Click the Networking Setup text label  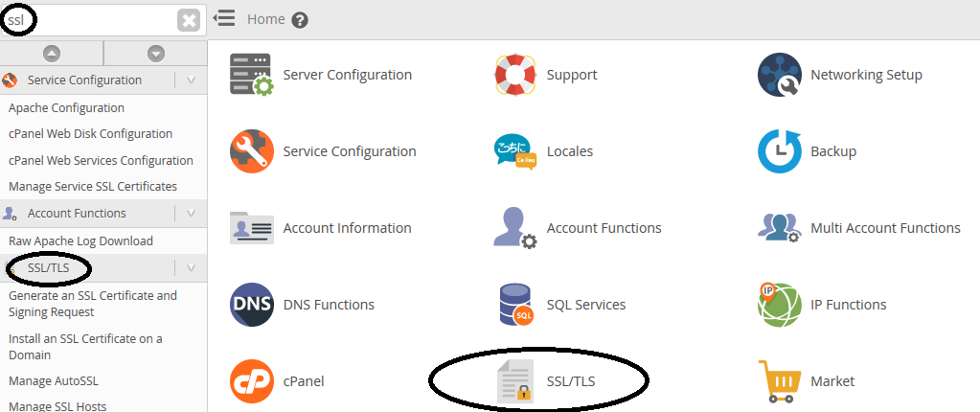(x=866, y=75)
